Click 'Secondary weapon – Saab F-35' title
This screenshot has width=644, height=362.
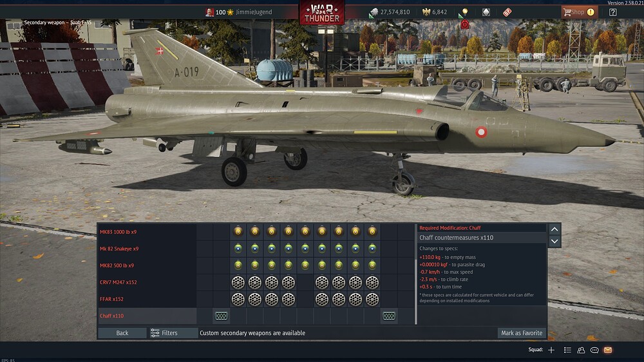(57, 23)
